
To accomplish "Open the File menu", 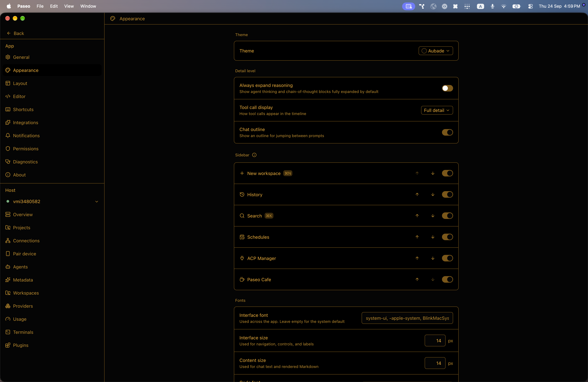I will tap(40, 6).
